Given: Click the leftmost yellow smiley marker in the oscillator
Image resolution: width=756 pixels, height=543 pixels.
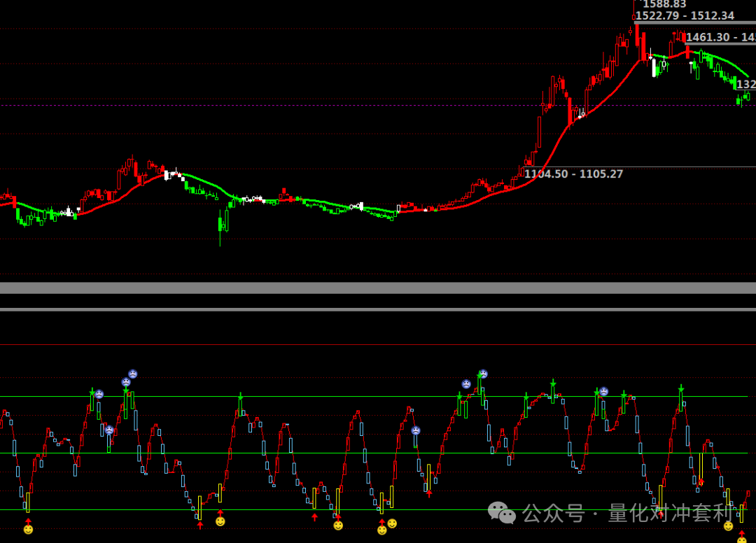Looking at the screenshot, I should pos(29,530).
